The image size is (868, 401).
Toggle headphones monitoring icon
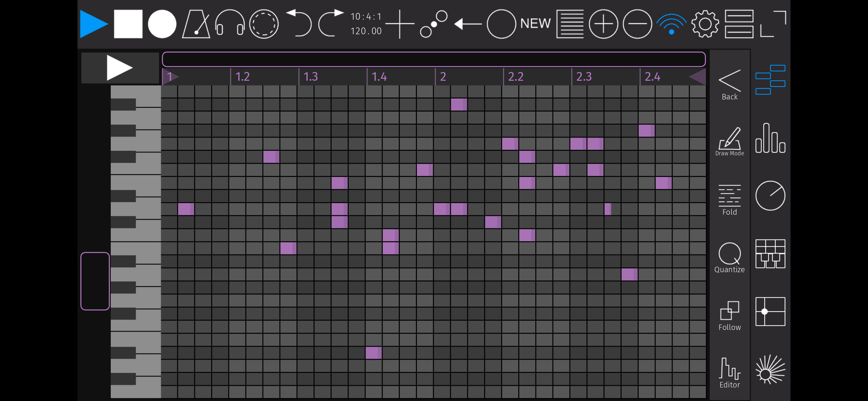pyautogui.click(x=230, y=24)
